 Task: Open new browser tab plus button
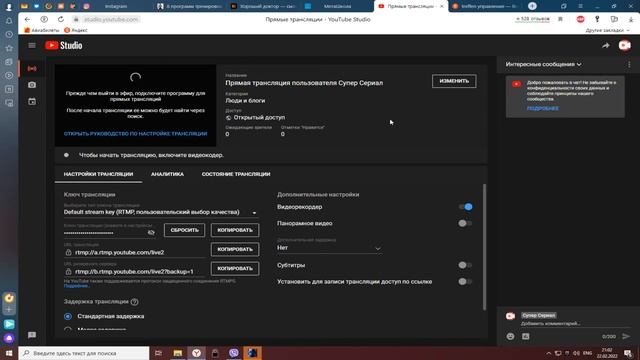pos(532,6)
